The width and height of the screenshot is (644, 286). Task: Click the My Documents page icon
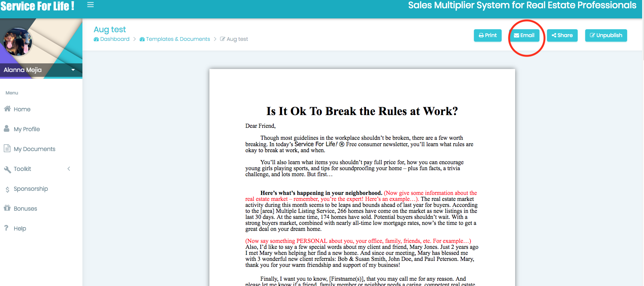click(x=7, y=148)
